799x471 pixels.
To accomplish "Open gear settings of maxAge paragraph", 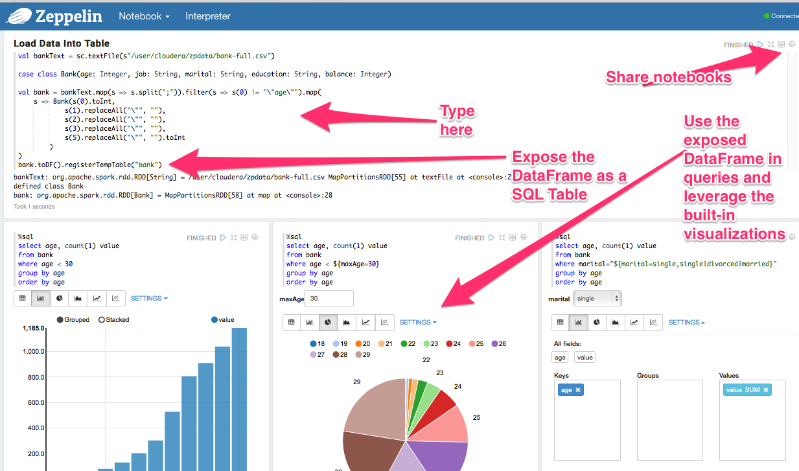I will 523,237.
